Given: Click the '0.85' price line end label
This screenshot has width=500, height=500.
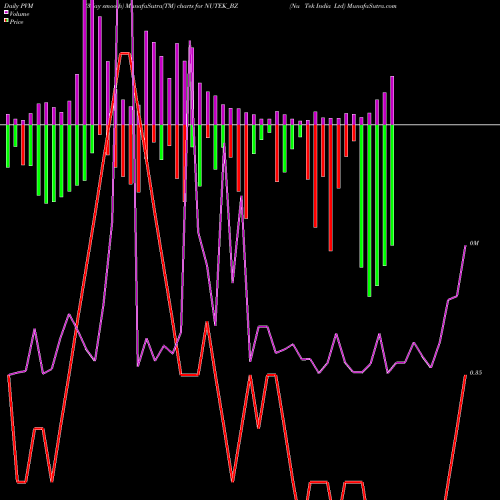Looking at the screenshot, I should 476,373.
